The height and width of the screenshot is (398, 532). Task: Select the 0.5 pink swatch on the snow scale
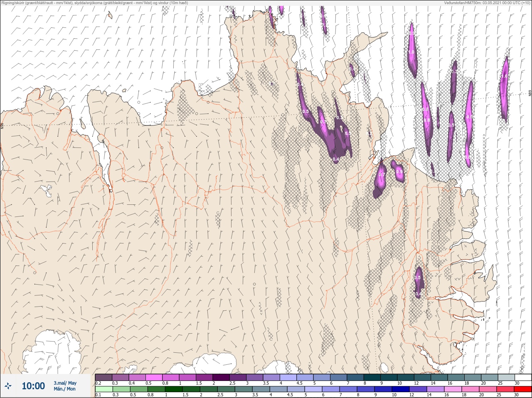click(x=154, y=377)
